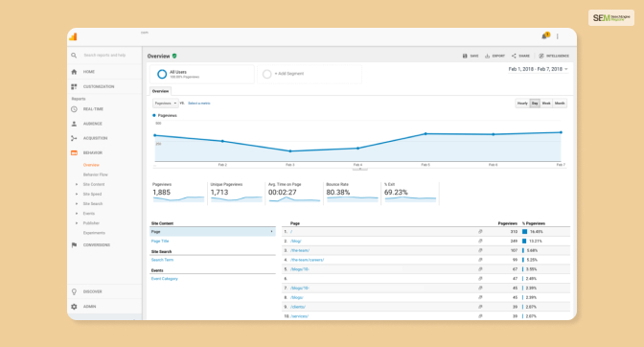Open the Intelligence panel icon

tap(541, 56)
